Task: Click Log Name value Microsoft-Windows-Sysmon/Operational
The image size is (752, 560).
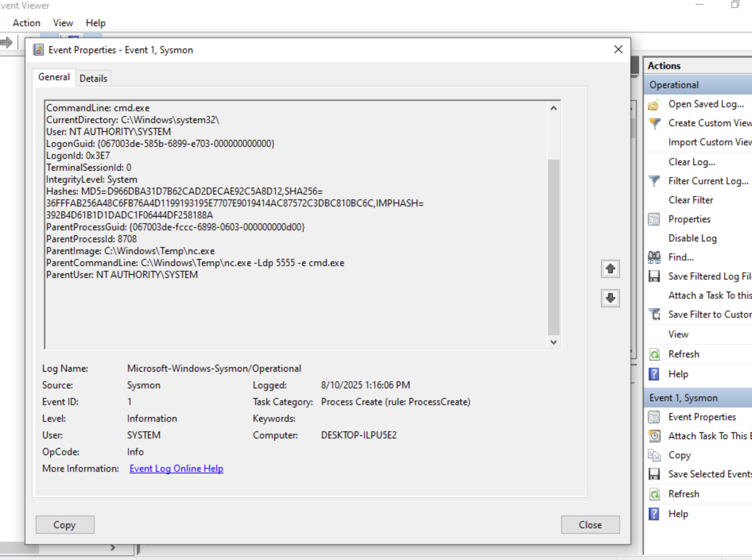Action: 214,369
